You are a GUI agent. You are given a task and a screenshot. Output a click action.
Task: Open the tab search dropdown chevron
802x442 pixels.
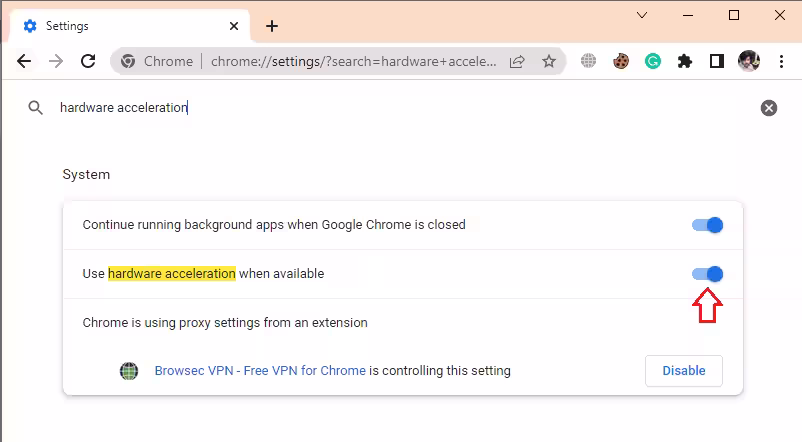click(x=642, y=15)
